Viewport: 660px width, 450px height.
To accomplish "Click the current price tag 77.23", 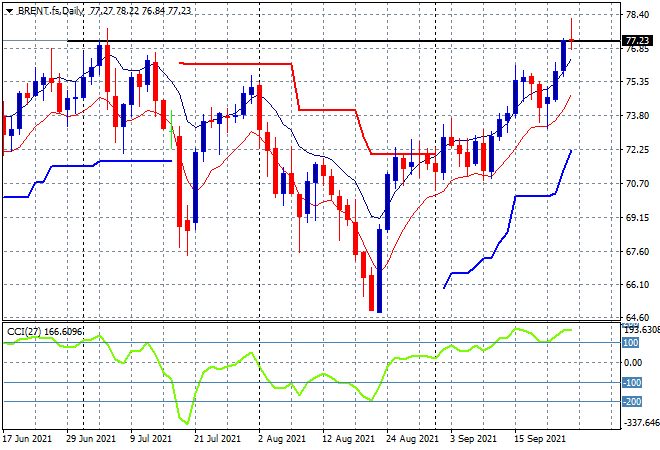I will 637,41.
